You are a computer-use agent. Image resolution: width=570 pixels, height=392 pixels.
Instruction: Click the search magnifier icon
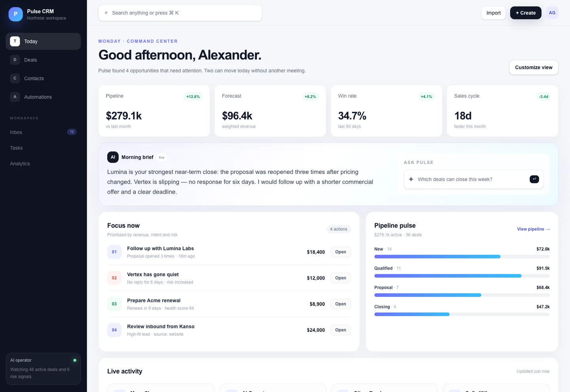point(106,13)
